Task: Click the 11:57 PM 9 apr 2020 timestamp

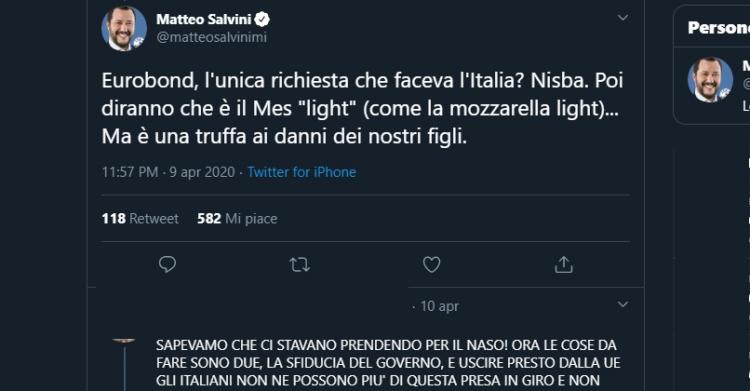Action: [168, 172]
